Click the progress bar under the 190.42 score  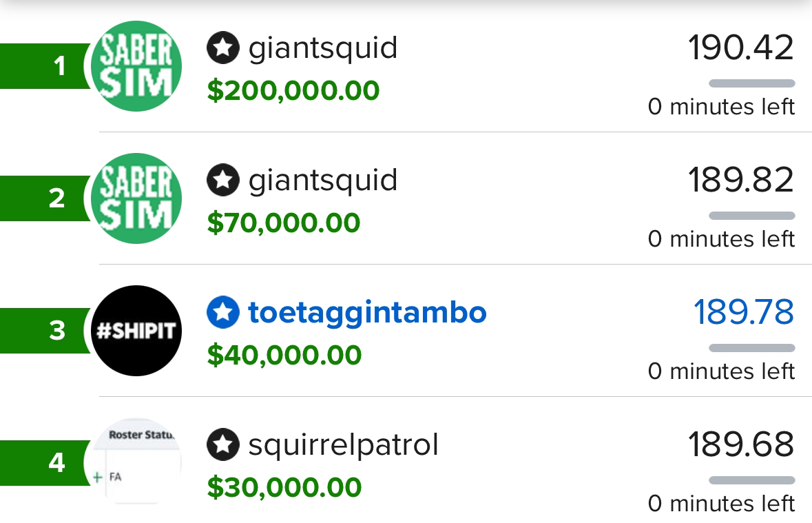tap(751, 83)
